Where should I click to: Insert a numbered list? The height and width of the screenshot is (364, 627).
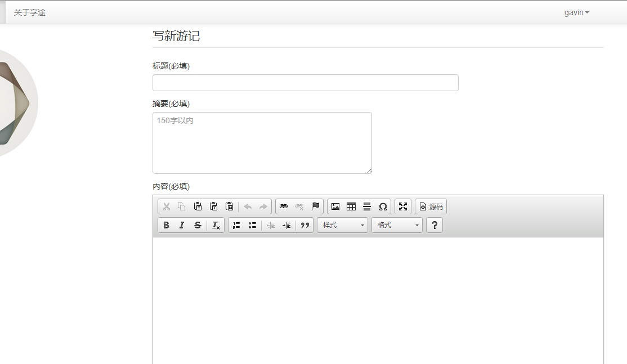(236, 225)
